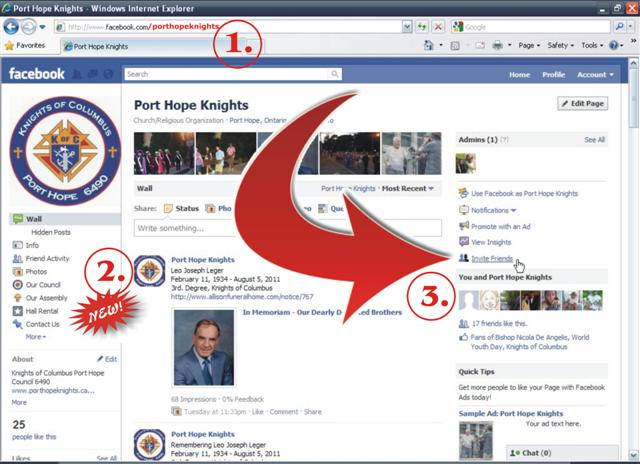Click the blue Help question mark icon
This screenshot has width=640, height=464.
[x=613, y=45]
